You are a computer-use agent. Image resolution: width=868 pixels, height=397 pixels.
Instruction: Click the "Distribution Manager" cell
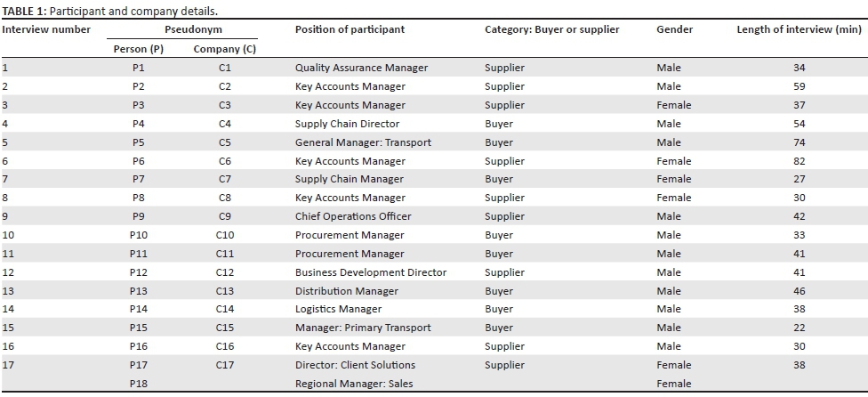346,291
